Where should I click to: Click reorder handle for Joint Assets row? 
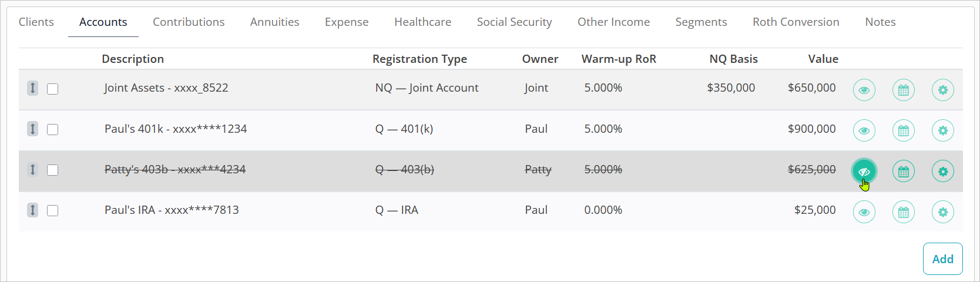tap(33, 88)
